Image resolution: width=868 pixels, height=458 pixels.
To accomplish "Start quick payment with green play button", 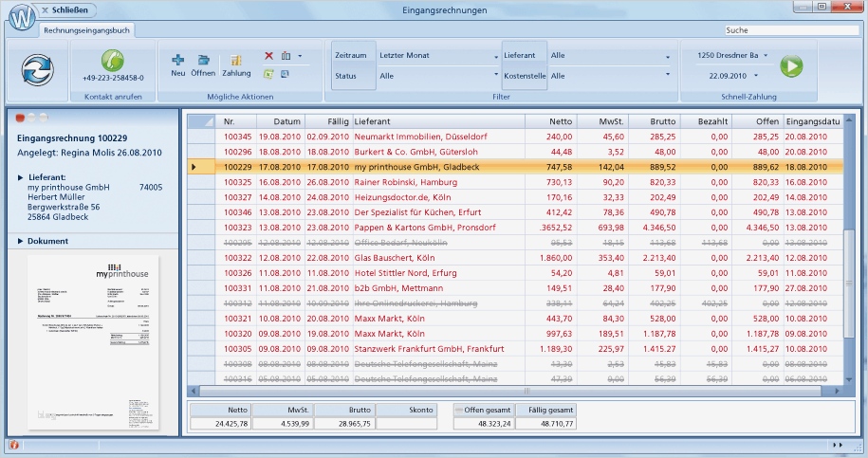I will [791, 66].
